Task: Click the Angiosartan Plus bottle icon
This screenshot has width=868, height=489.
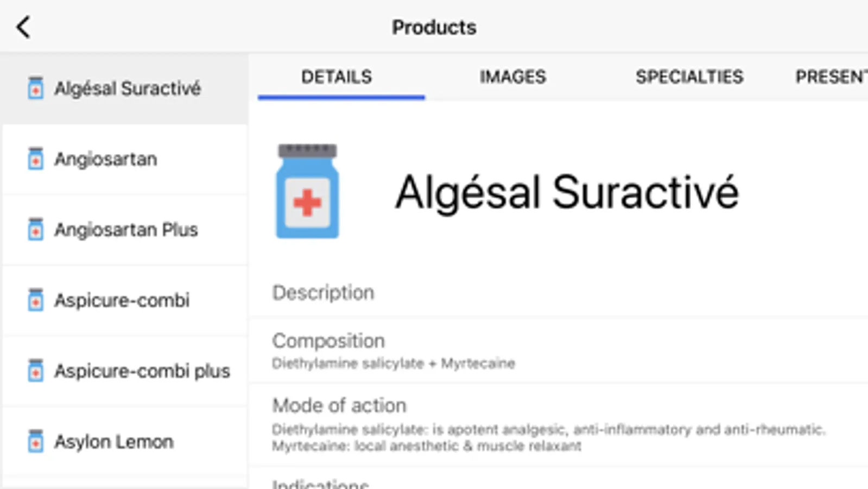Action: click(36, 229)
